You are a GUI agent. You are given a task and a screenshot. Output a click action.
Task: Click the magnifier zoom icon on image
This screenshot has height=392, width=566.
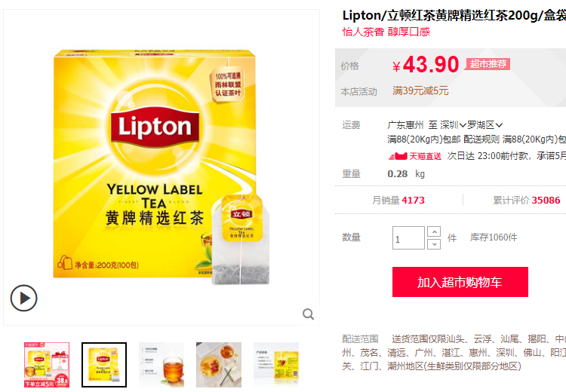coord(308,314)
